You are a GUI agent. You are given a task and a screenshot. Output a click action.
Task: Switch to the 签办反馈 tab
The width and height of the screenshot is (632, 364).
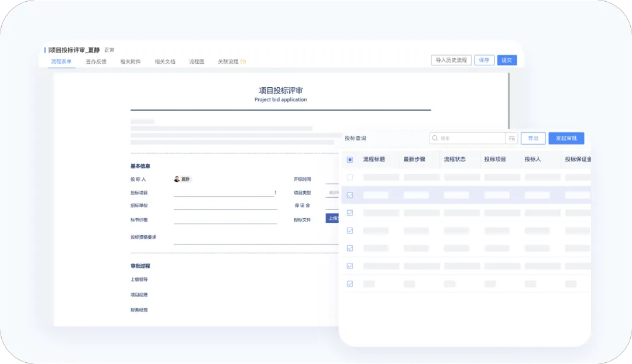click(96, 61)
